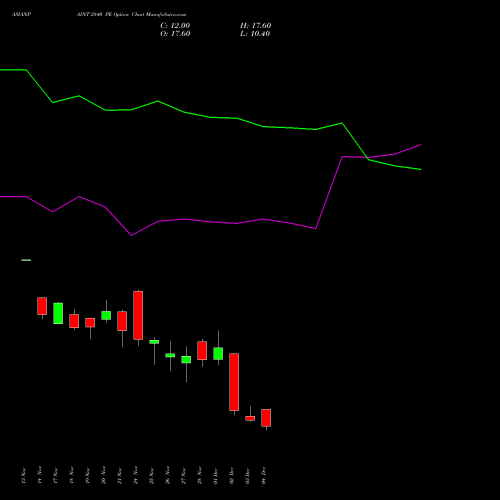The image size is (500, 500).
Task: Click the 20 Nov date axis label
Action: click(x=103, y=475)
